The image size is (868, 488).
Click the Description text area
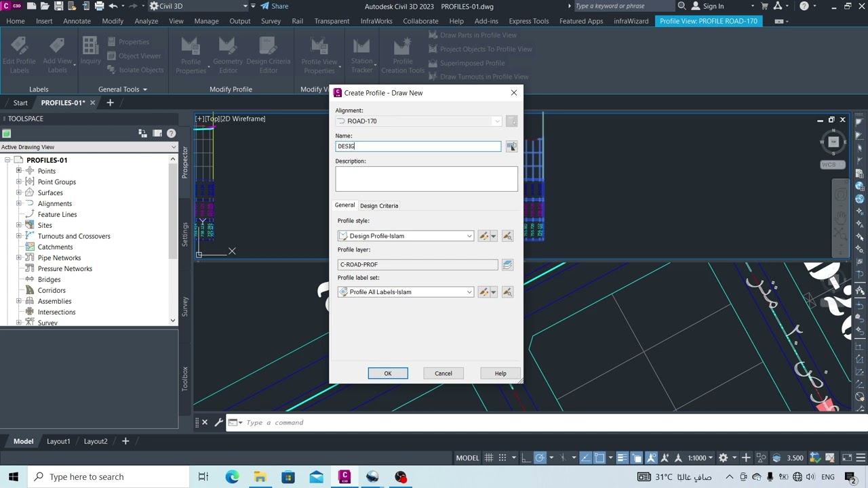(x=427, y=179)
